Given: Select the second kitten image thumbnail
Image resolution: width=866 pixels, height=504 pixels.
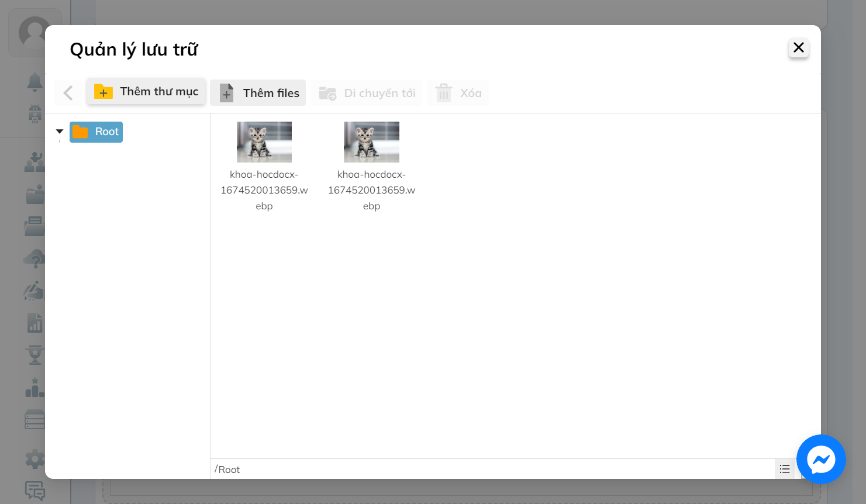Looking at the screenshot, I should (371, 142).
